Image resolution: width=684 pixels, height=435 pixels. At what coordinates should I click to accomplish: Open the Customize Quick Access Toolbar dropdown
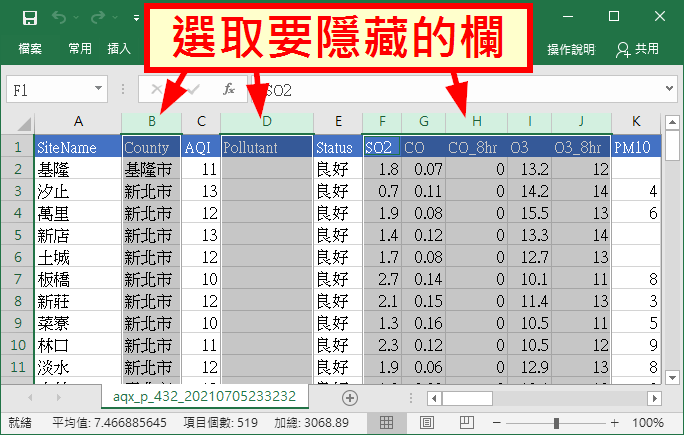[x=137, y=18]
